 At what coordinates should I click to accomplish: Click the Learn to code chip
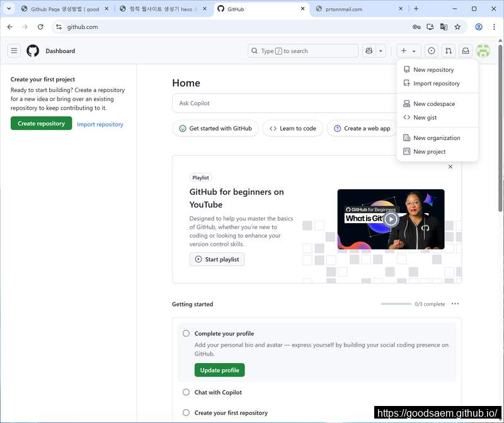292,129
